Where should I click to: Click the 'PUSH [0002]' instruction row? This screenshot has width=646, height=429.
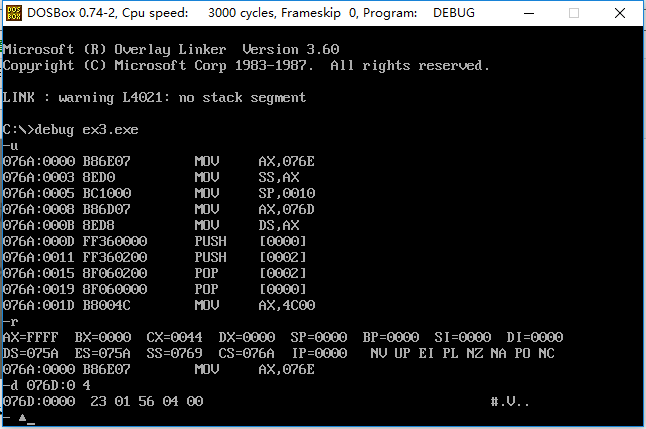[155, 257]
